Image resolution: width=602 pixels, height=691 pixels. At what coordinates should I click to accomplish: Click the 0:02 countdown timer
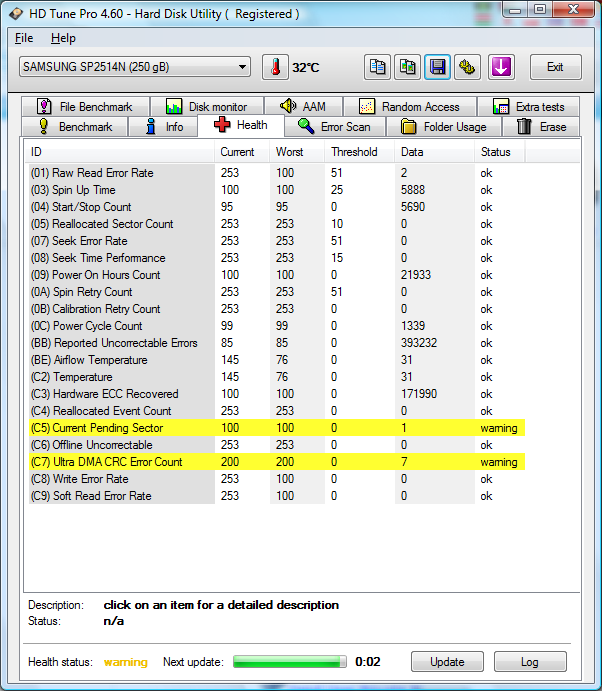[x=368, y=661]
